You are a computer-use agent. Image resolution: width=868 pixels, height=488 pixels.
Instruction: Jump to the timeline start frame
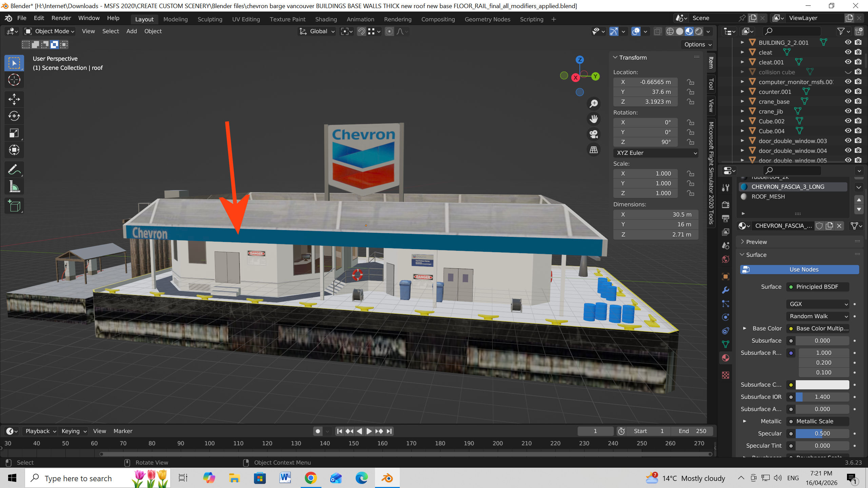(x=339, y=431)
